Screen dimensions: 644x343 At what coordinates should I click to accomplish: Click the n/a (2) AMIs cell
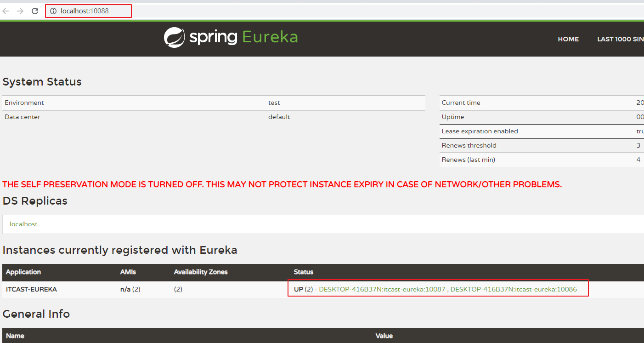(x=130, y=289)
